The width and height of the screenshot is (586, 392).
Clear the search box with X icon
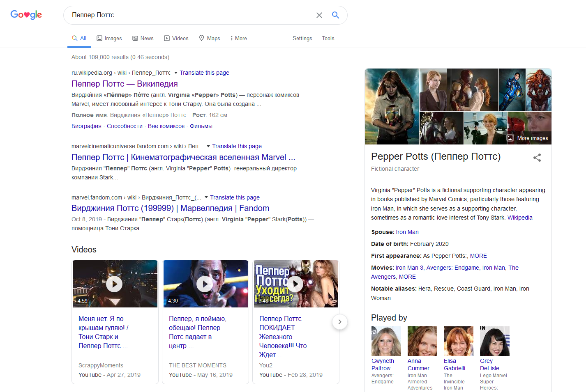click(x=319, y=15)
